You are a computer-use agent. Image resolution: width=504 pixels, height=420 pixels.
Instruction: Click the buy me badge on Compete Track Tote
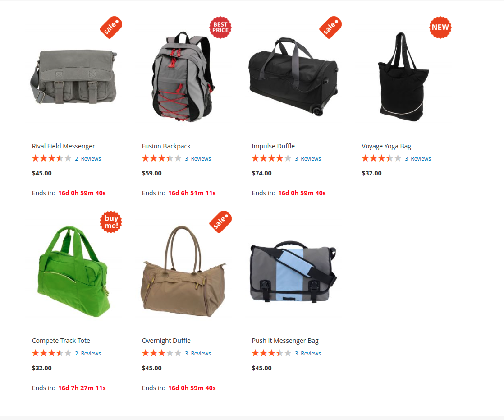pos(111,222)
